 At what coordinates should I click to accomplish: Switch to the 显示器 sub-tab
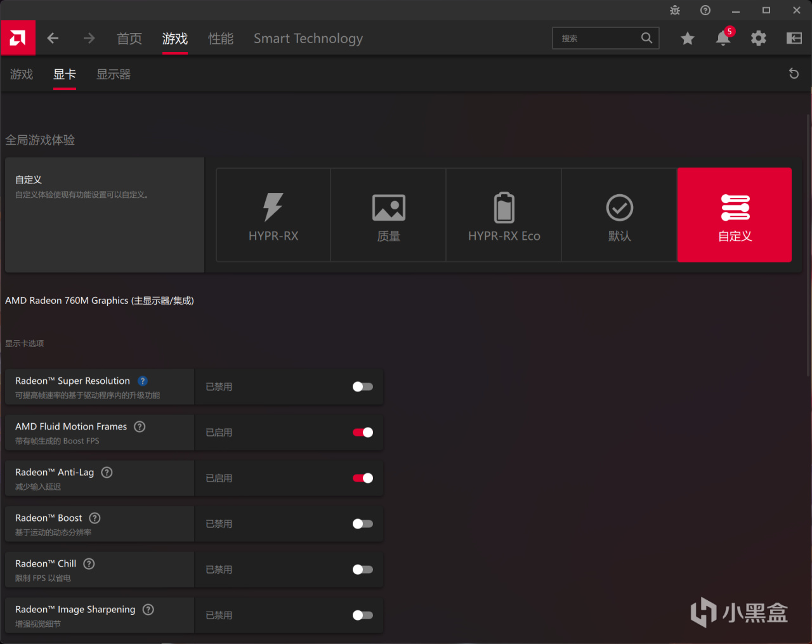(114, 74)
